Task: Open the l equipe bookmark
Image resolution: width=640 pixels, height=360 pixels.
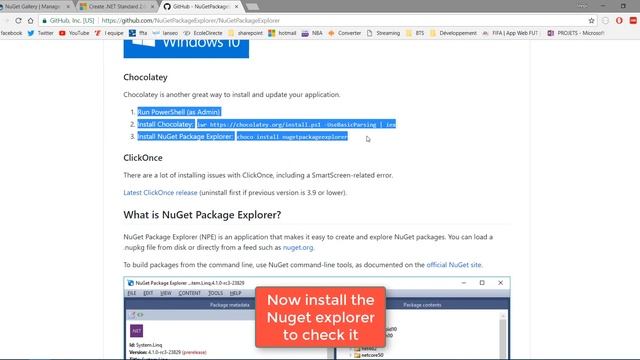Action: click(x=109, y=33)
